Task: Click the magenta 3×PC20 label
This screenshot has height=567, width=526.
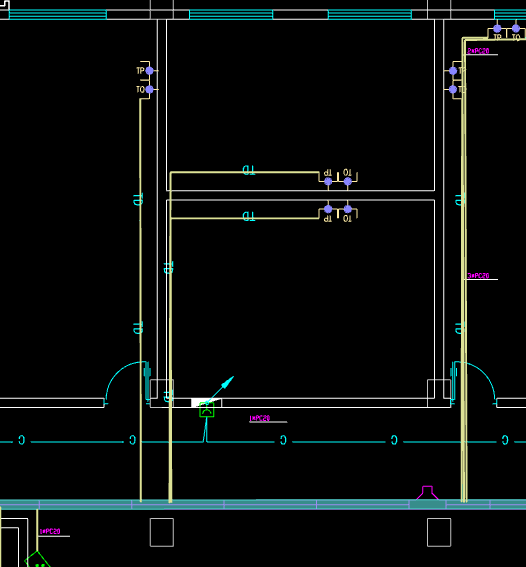Action: point(478,276)
